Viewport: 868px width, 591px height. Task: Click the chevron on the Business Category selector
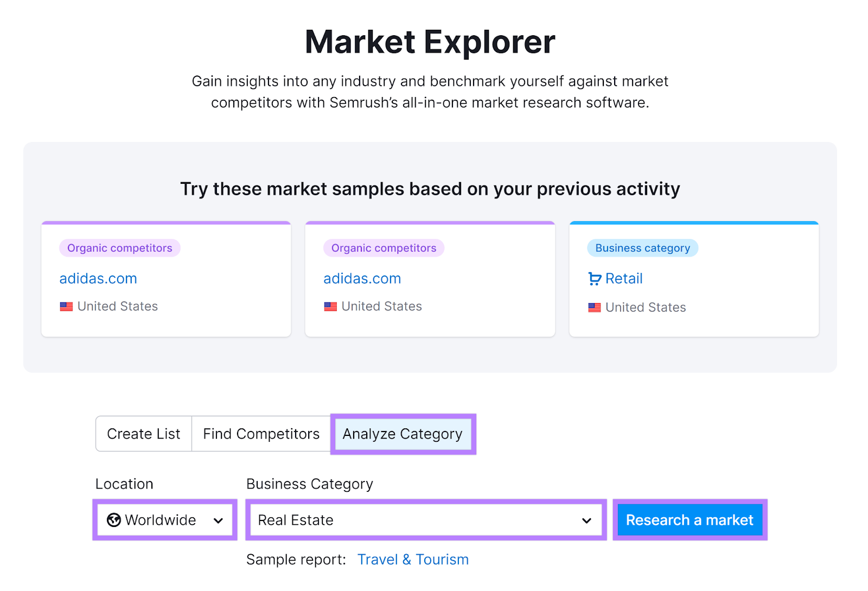(x=586, y=521)
